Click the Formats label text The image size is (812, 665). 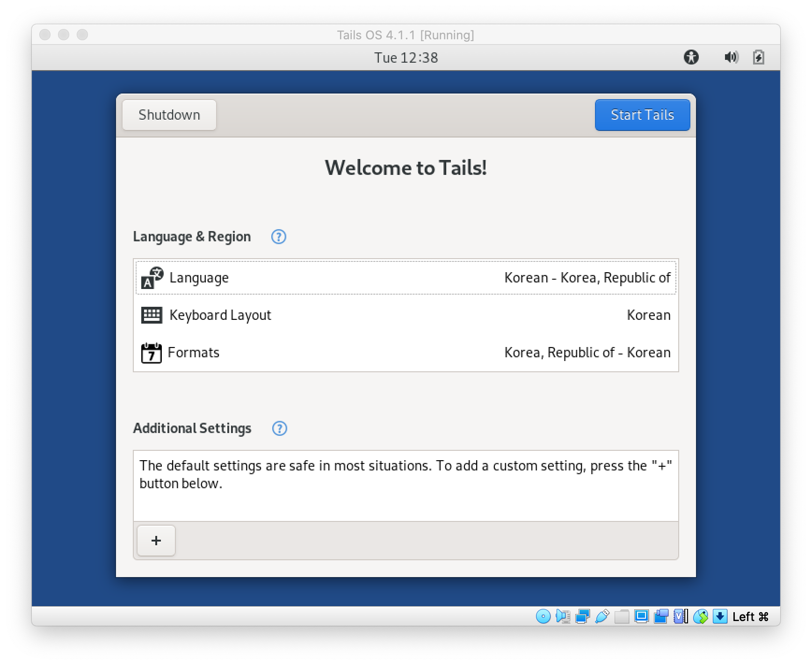pyautogui.click(x=194, y=353)
